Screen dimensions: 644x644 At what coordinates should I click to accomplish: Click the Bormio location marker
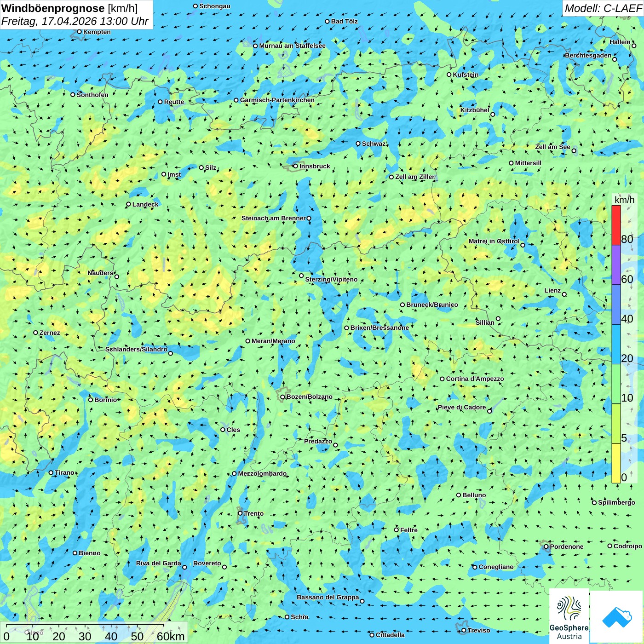click(x=91, y=400)
